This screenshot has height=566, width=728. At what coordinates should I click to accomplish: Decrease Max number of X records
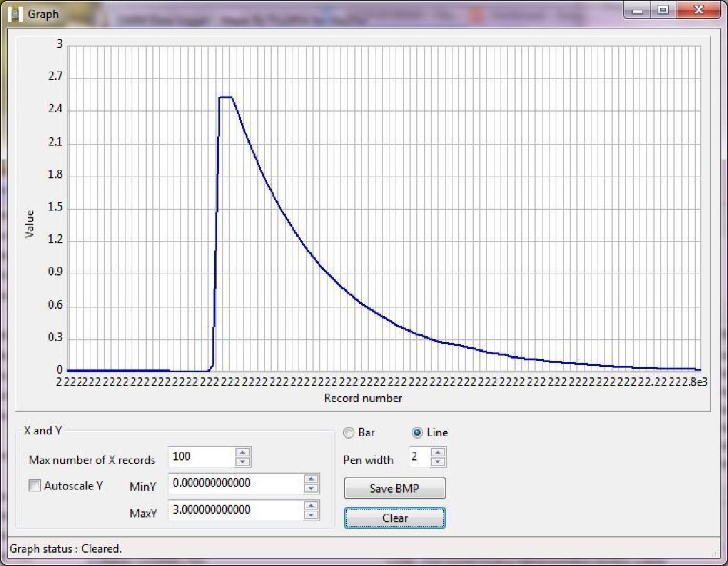[x=243, y=462]
